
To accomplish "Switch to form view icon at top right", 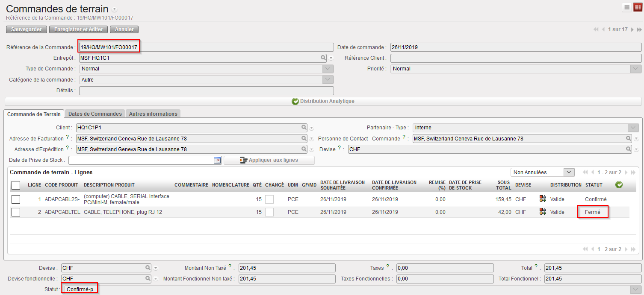I will coord(638,7).
